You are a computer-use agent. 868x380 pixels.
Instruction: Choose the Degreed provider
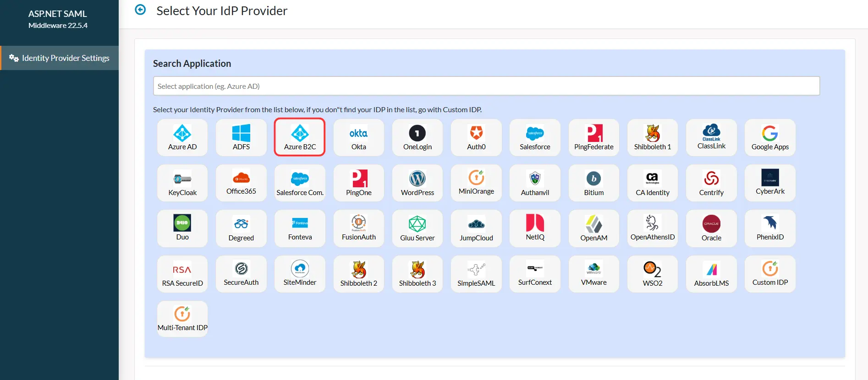[x=241, y=228]
